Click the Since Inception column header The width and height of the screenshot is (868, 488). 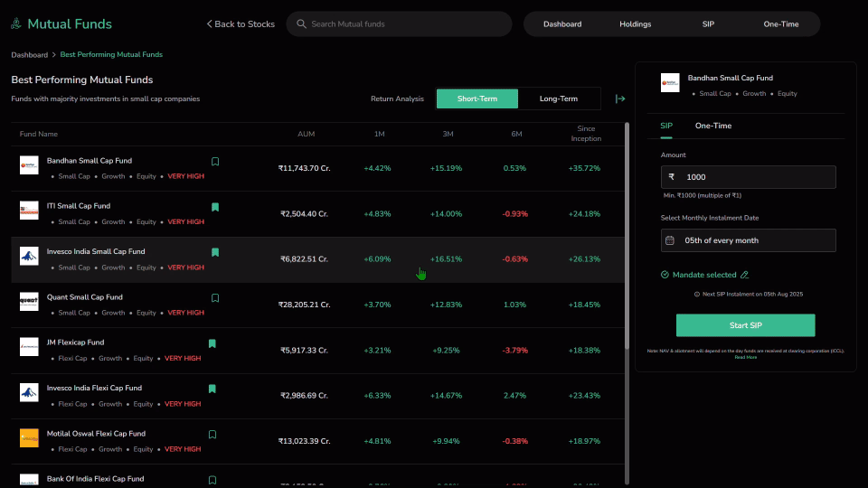[x=586, y=134]
